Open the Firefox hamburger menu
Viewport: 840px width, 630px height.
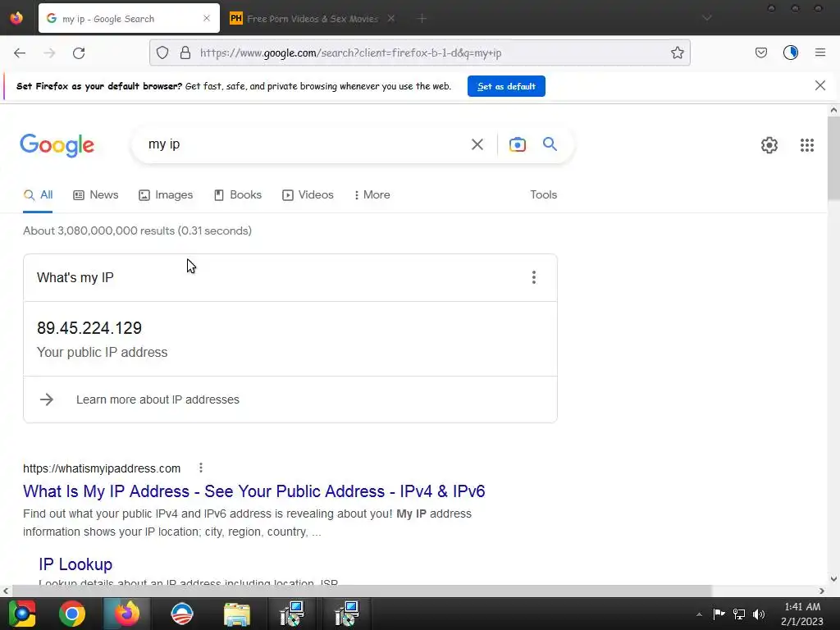pyautogui.click(x=820, y=52)
